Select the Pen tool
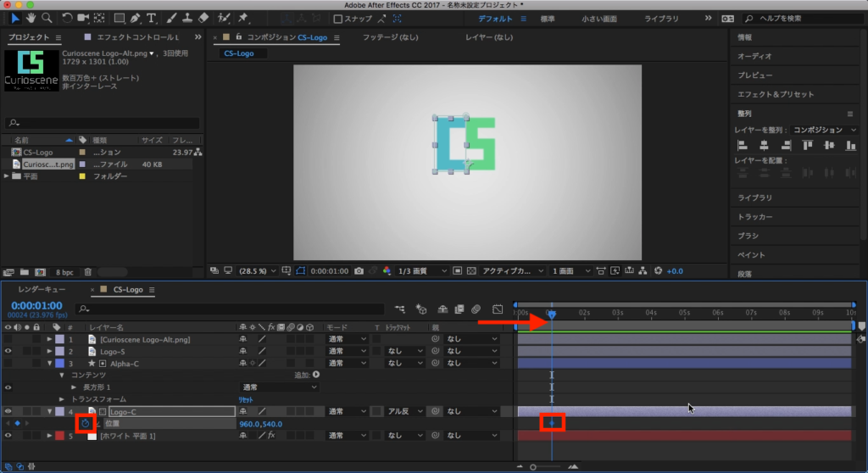The width and height of the screenshot is (868, 473). (136, 18)
